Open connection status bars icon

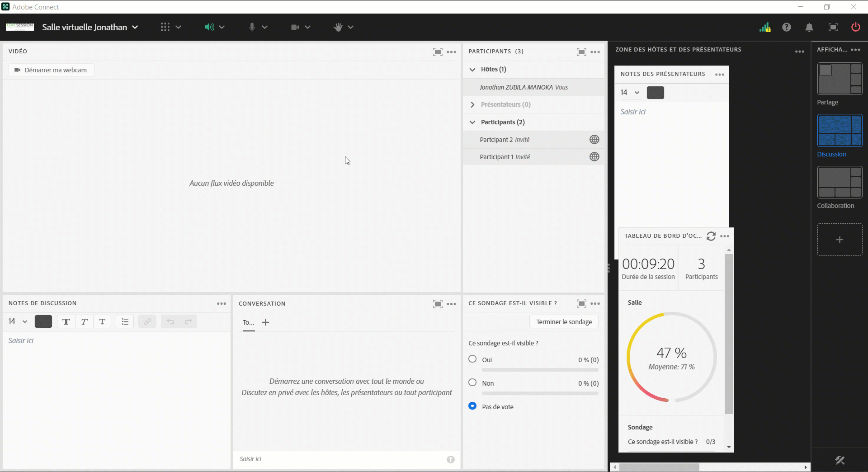(765, 27)
